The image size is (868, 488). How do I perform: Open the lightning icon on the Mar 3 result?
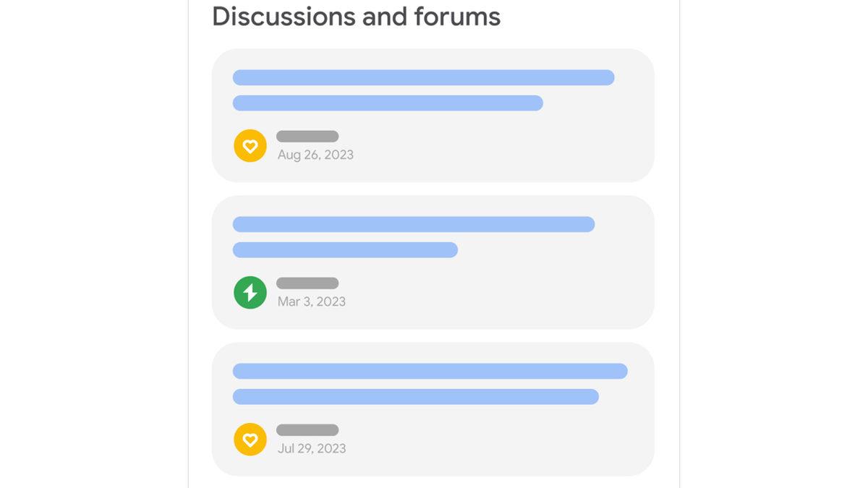(x=250, y=292)
